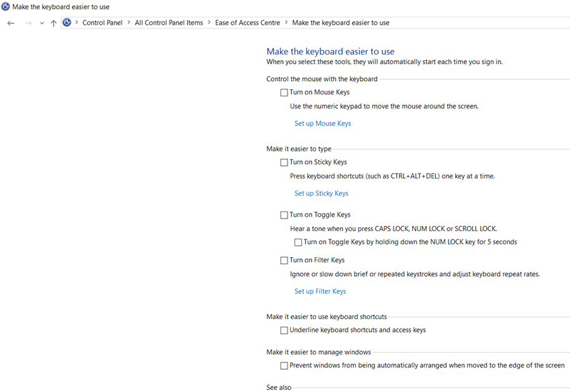Open All Control Panel Items breadcrumb
This screenshot has height=392, width=570.
coord(168,23)
